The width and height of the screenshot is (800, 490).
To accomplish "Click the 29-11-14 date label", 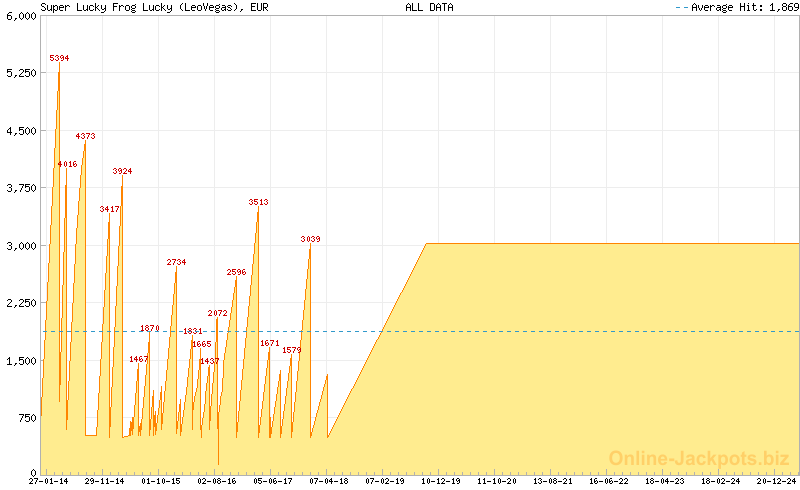I will 105,481.
